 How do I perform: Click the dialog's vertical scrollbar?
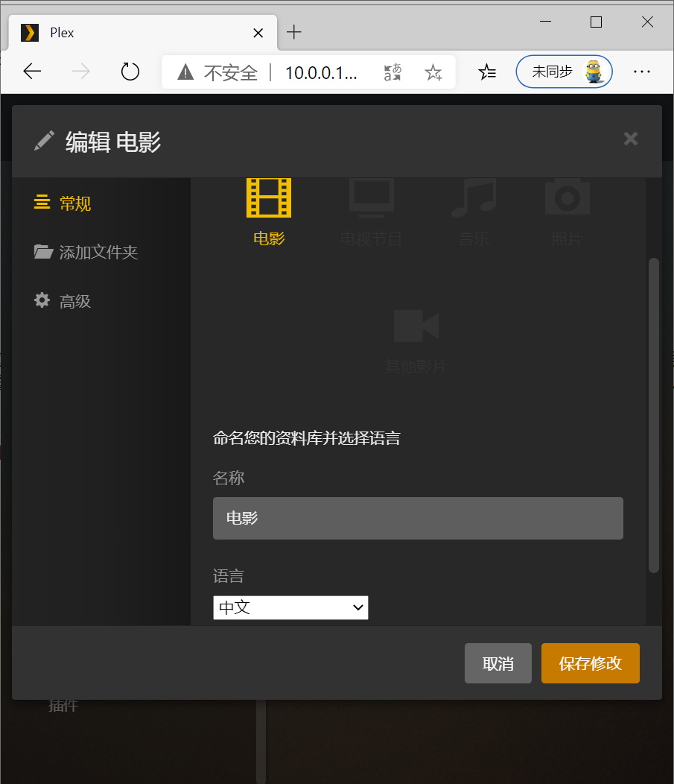pyautogui.click(x=653, y=415)
